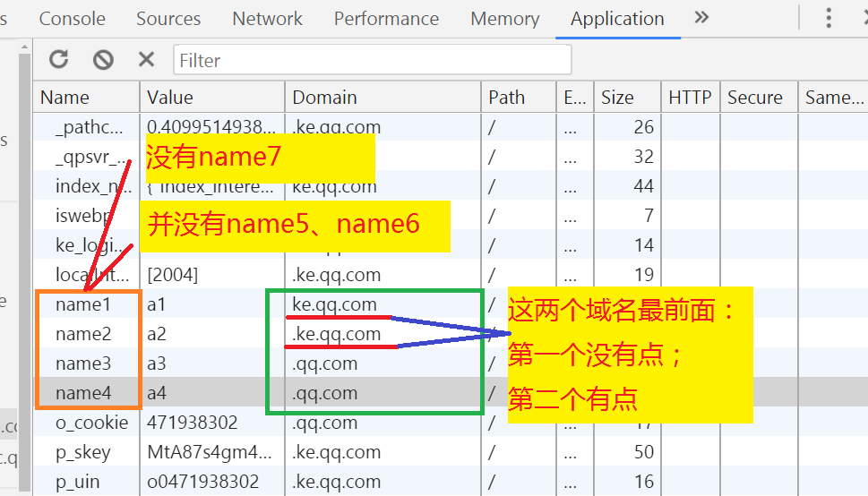Image resolution: width=868 pixels, height=496 pixels.
Task: Click the clear all cookies icon
Action: point(103,60)
